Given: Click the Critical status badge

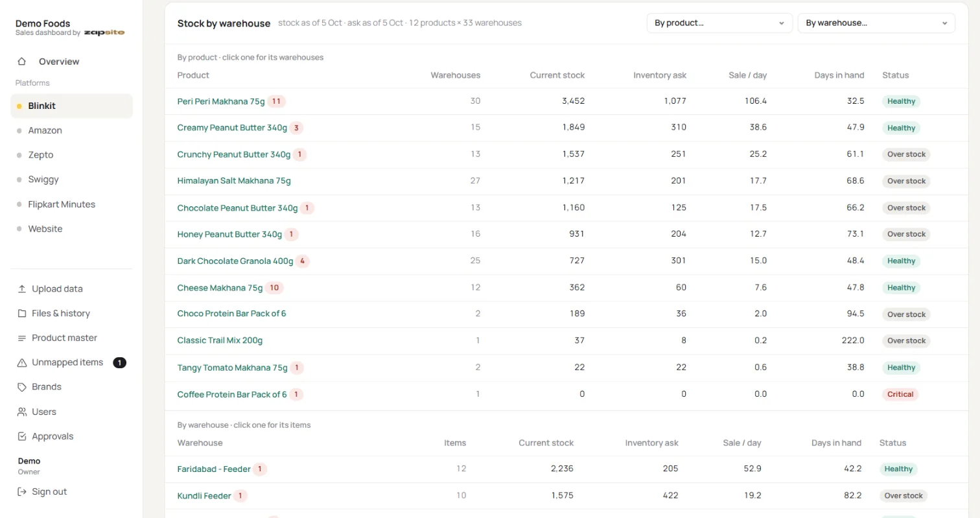Looking at the screenshot, I should [900, 394].
